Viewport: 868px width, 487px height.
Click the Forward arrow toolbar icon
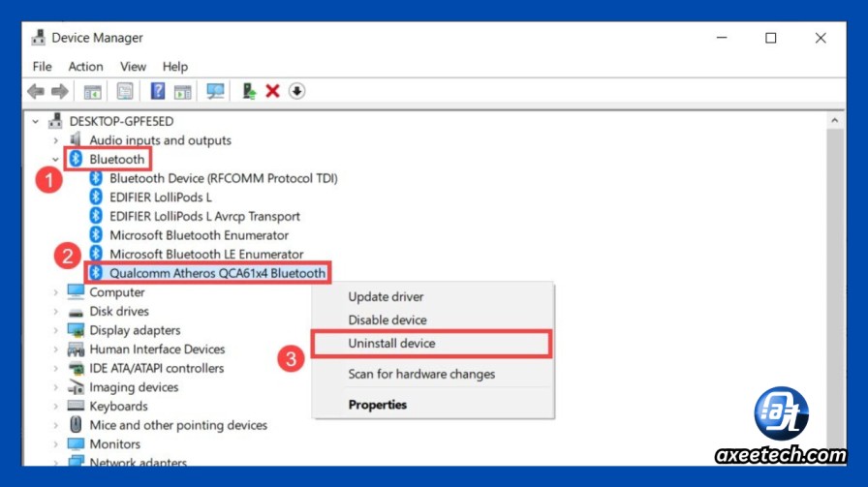(x=60, y=91)
